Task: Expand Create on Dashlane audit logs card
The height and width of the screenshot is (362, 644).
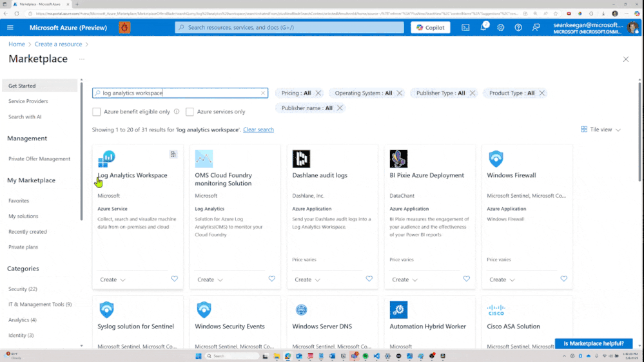Action: (x=307, y=280)
